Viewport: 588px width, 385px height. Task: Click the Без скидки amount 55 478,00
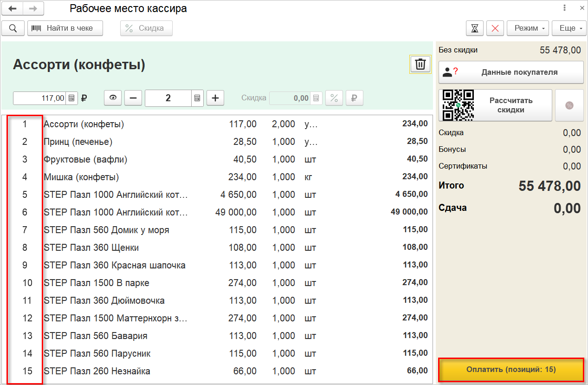(x=560, y=50)
